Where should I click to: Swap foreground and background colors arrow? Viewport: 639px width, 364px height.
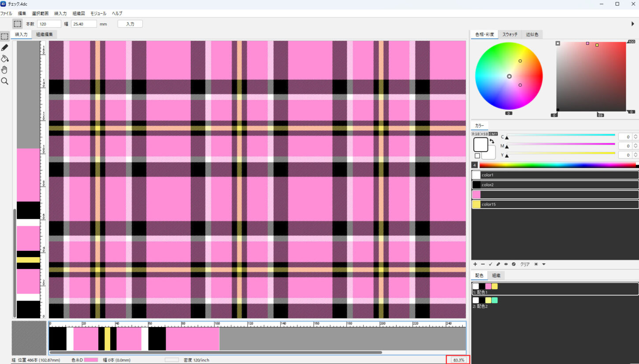pyautogui.click(x=492, y=142)
